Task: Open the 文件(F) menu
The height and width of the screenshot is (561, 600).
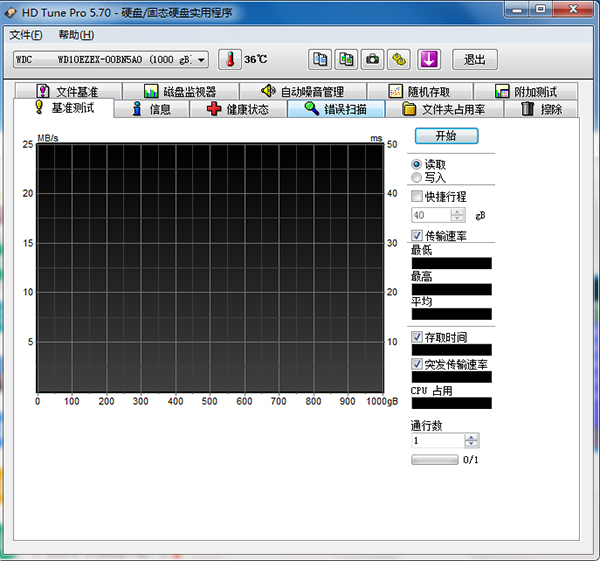Action: 26,35
